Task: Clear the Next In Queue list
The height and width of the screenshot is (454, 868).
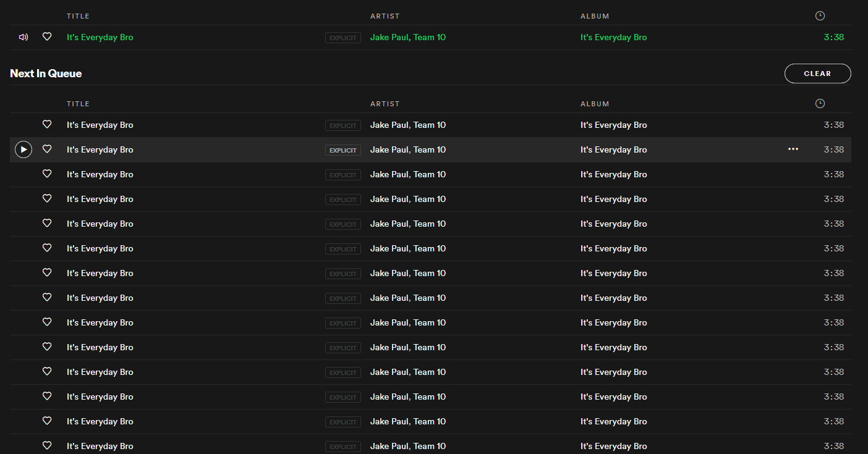Action: 817,74
